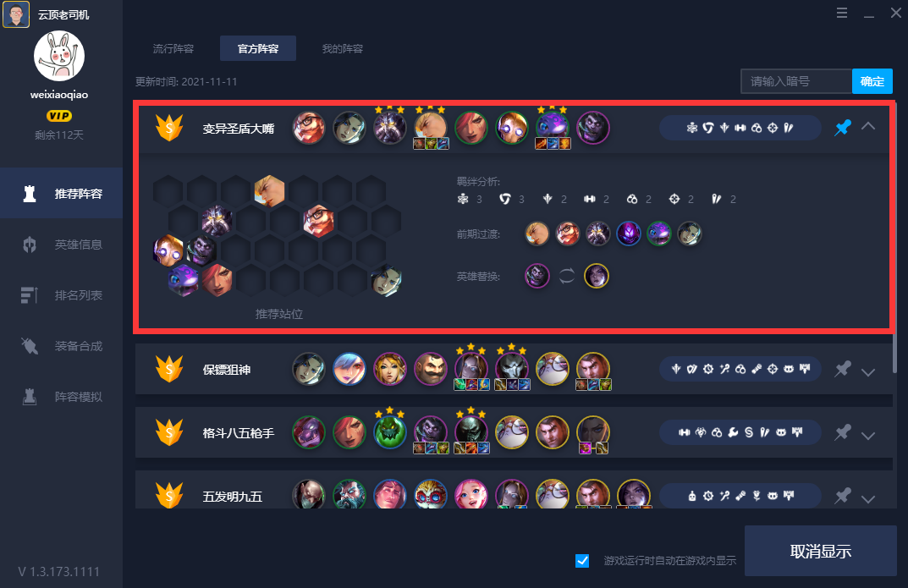908x588 pixels.
Task: Click the hamburger menu icon at top right
Action: [842, 13]
